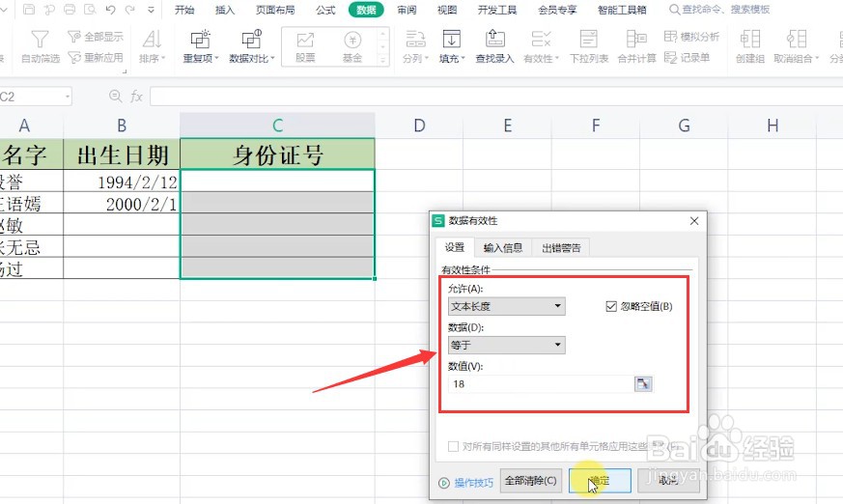Screen dimensions: 843x504
Task: Switch to the 公式 ribbon tab
Action: (325, 10)
